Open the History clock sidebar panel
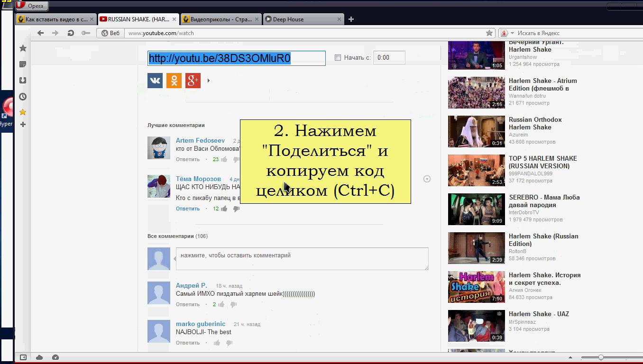The image size is (643, 364). coord(23,97)
